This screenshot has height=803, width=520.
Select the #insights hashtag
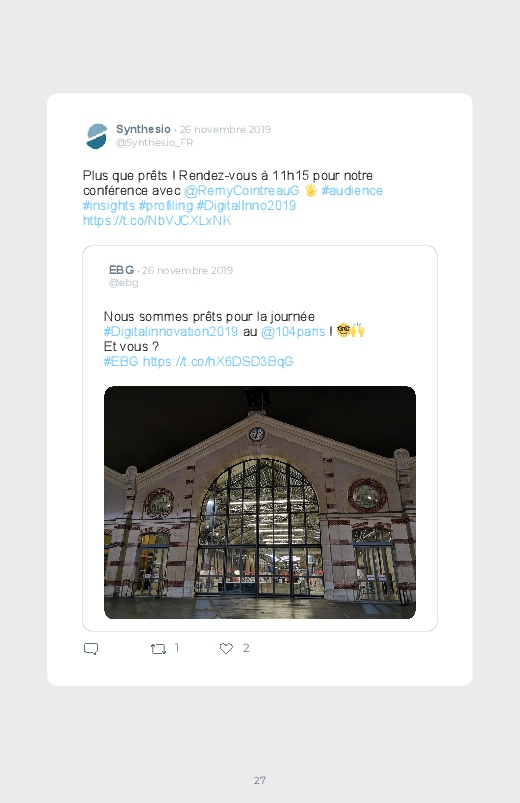click(109, 205)
